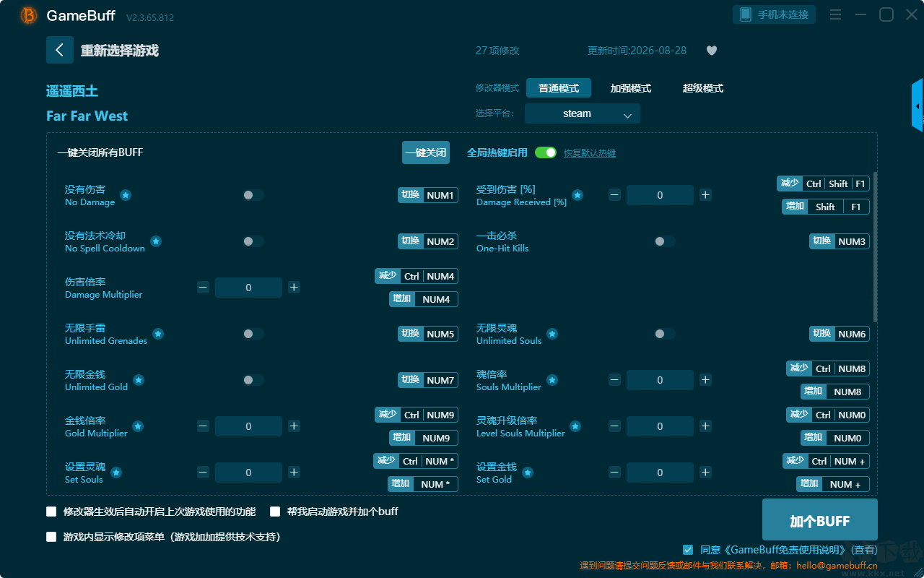Decrease the Damage Received [%] value

pos(614,195)
